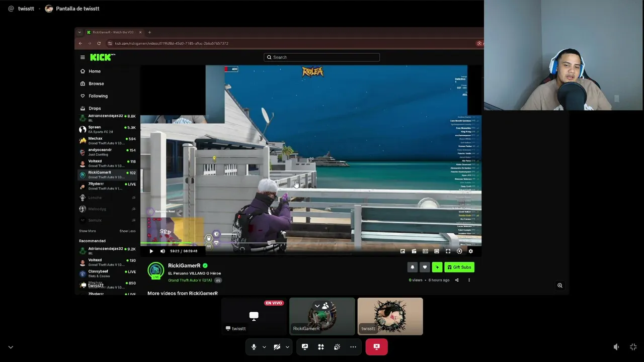Open andyoceandr Just Chatting channel
The height and width of the screenshot is (362, 644).
pyautogui.click(x=108, y=152)
